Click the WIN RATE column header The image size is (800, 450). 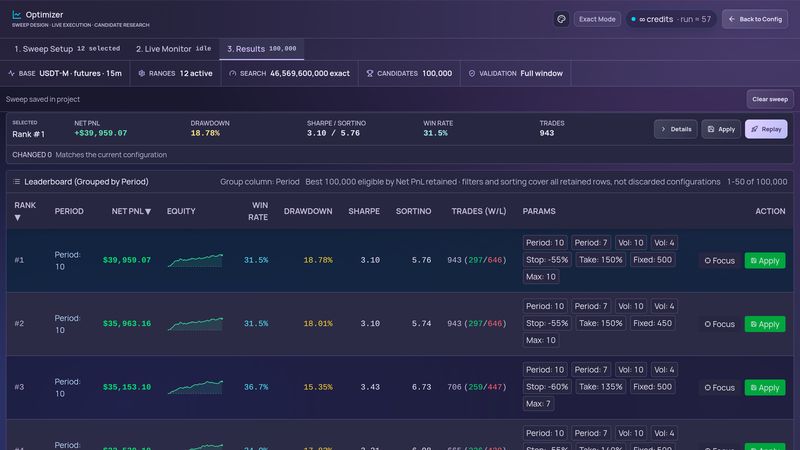260,211
